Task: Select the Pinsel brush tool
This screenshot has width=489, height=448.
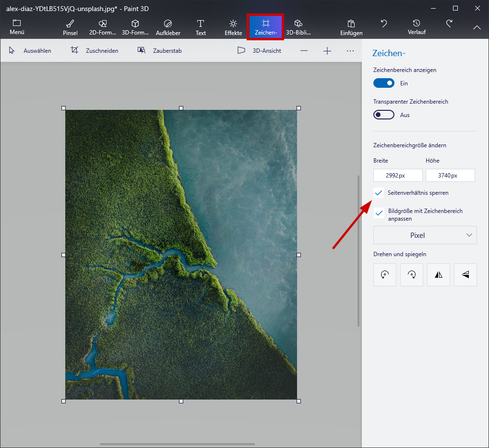Action: [70, 27]
